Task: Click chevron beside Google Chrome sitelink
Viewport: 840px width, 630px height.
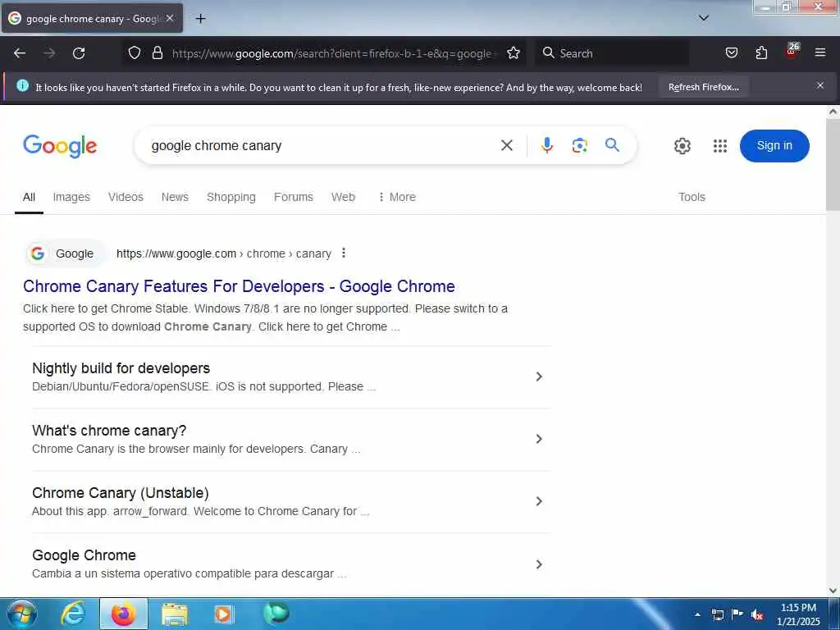Action: click(539, 564)
